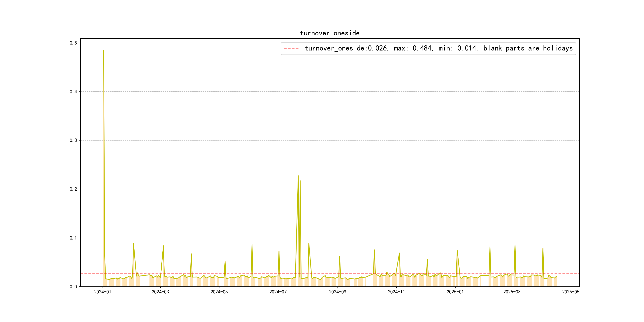Image resolution: width=644 pixels, height=322 pixels.
Task: Click the chart title 'turnover oneside'
Action: (330, 33)
